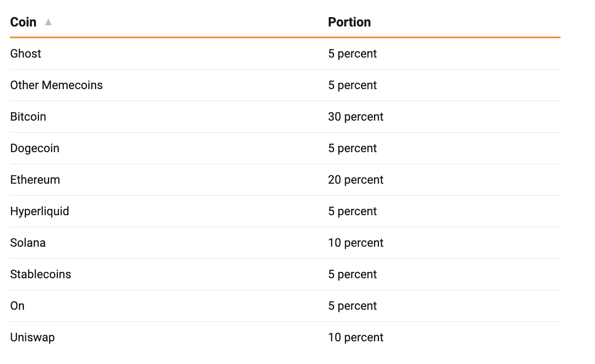The image size is (595, 364).
Task: Select the Ethereum cell
Action: (x=35, y=180)
